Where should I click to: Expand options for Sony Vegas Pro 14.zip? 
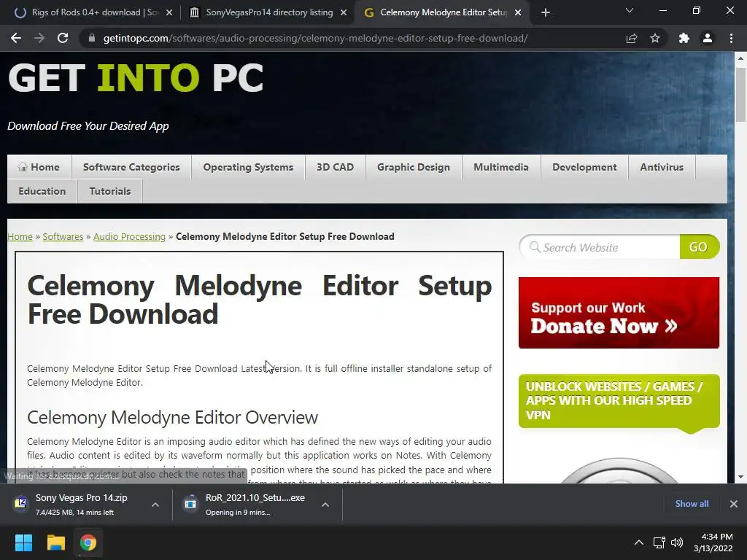click(155, 505)
